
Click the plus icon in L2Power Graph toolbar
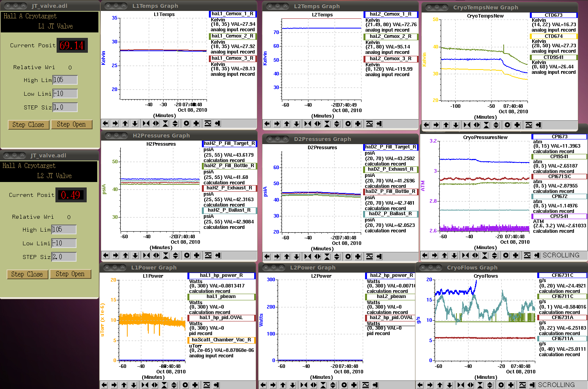pyautogui.click(x=354, y=385)
